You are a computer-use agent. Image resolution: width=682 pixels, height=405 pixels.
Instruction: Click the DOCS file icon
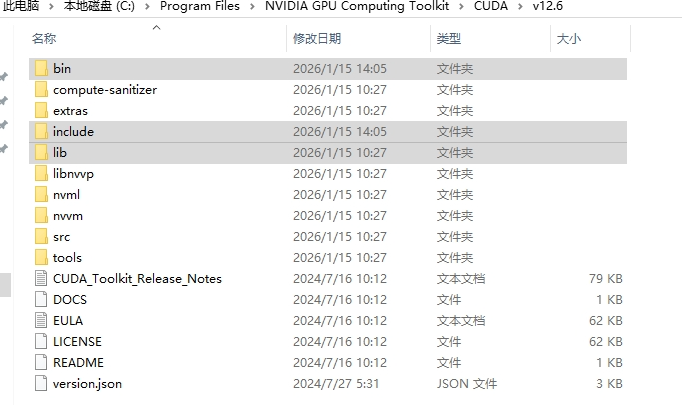coord(40,300)
